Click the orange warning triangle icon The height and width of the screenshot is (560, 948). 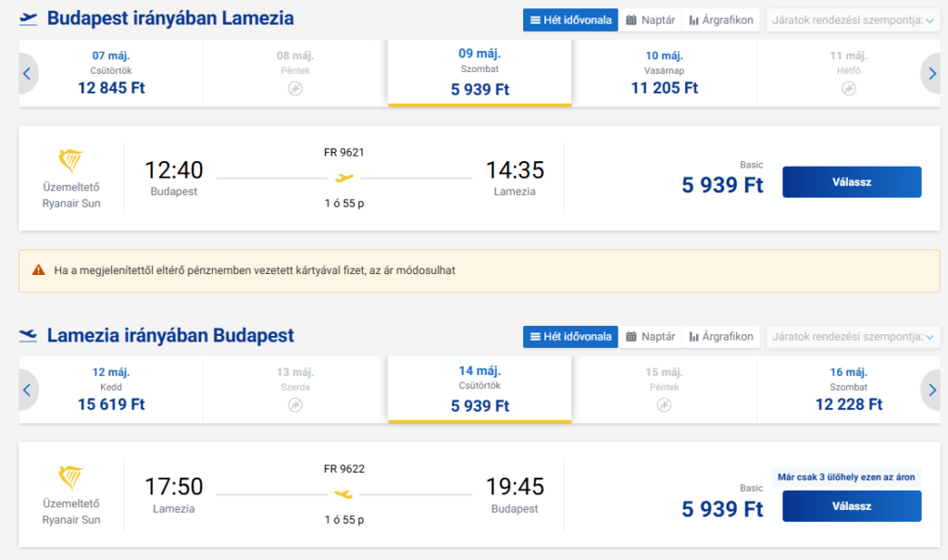point(38,270)
